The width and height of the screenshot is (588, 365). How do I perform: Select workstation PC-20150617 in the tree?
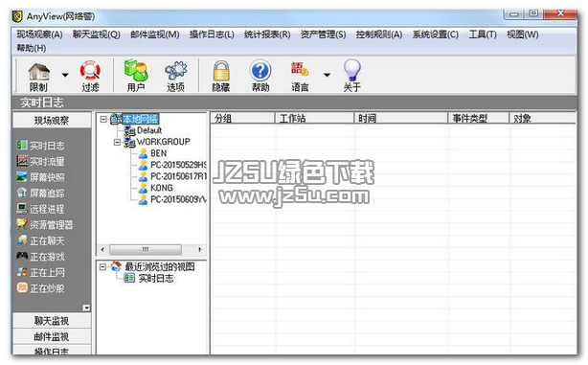[178, 176]
